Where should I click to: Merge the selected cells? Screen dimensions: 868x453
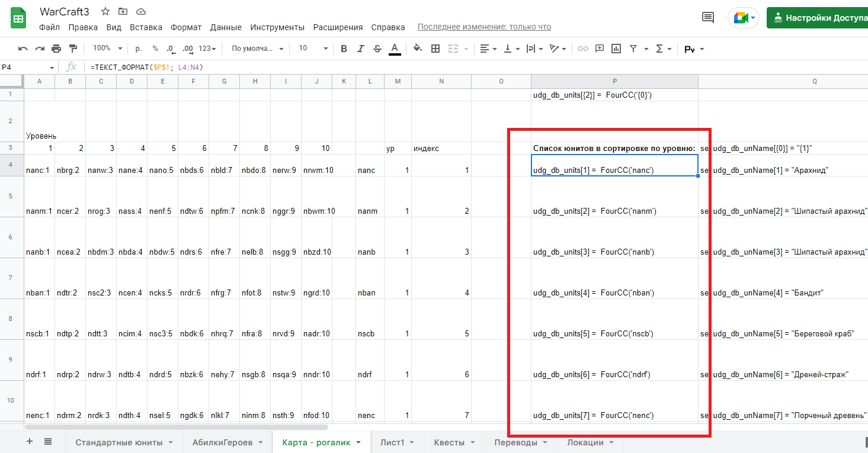(x=454, y=49)
